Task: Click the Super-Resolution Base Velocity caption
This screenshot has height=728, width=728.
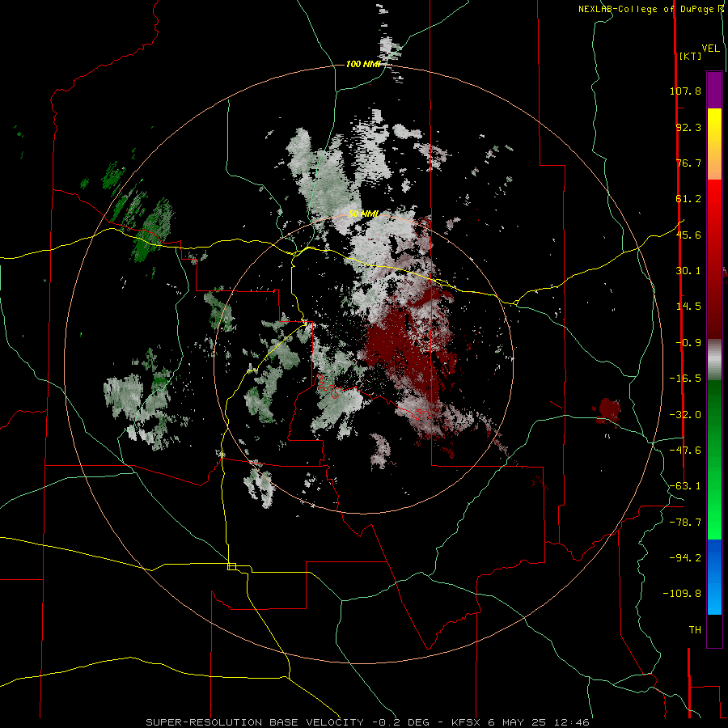Action: coord(368,722)
